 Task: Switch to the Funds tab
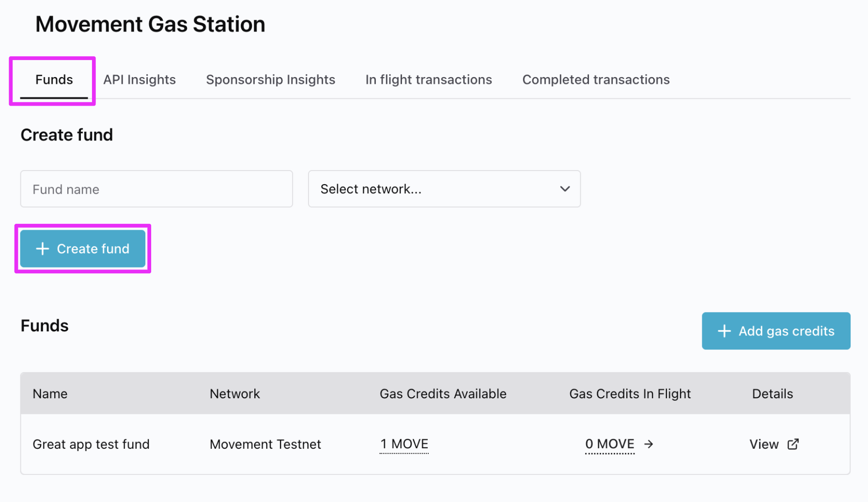point(54,80)
